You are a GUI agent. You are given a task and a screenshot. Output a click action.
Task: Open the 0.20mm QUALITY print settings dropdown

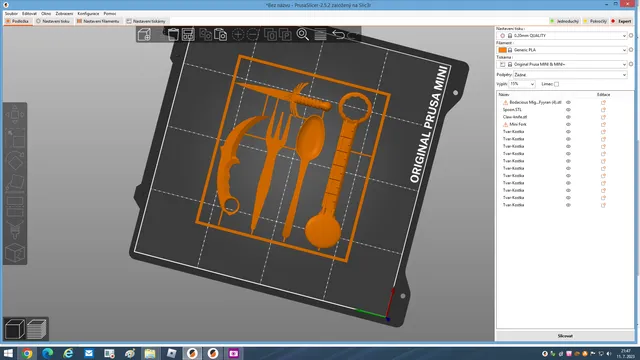562,36
